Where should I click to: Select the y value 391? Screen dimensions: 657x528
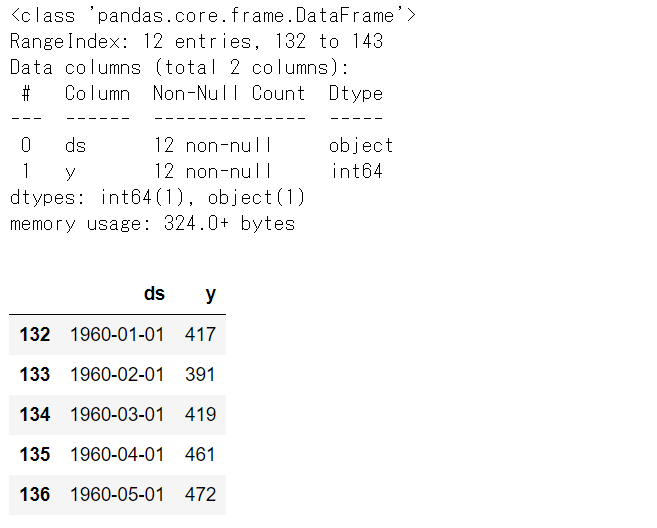(200, 374)
